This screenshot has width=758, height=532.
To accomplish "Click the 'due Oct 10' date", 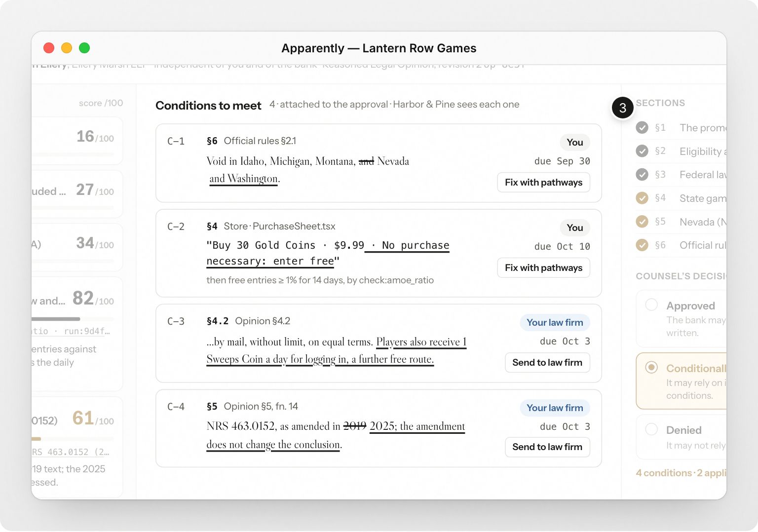I will [x=562, y=247].
